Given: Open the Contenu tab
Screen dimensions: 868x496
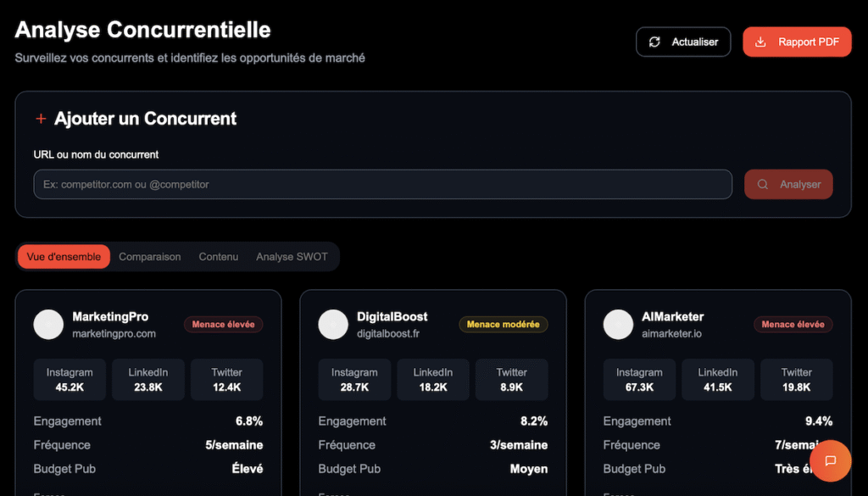Looking at the screenshot, I should [x=219, y=257].
